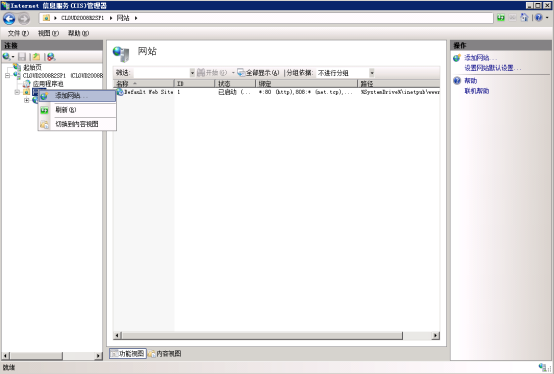Open the 分组依据 grouping dropdown
This screenshot has height=374, width=554.
[x=345, y=73]
